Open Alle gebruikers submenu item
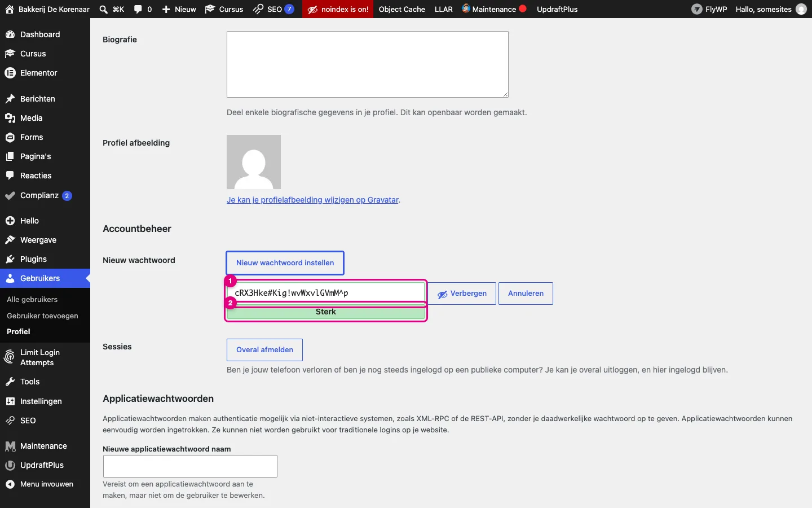812x508 pixels. coord(32,300)
